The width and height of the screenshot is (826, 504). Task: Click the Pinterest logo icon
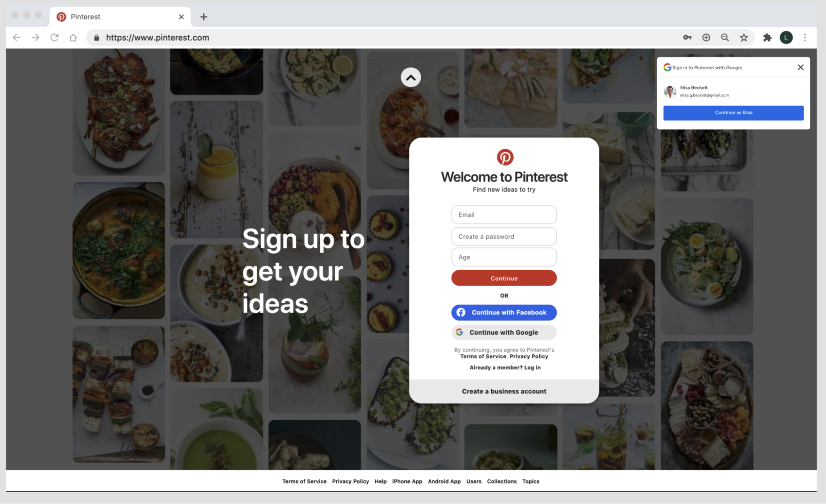click(x=504, y=157)
